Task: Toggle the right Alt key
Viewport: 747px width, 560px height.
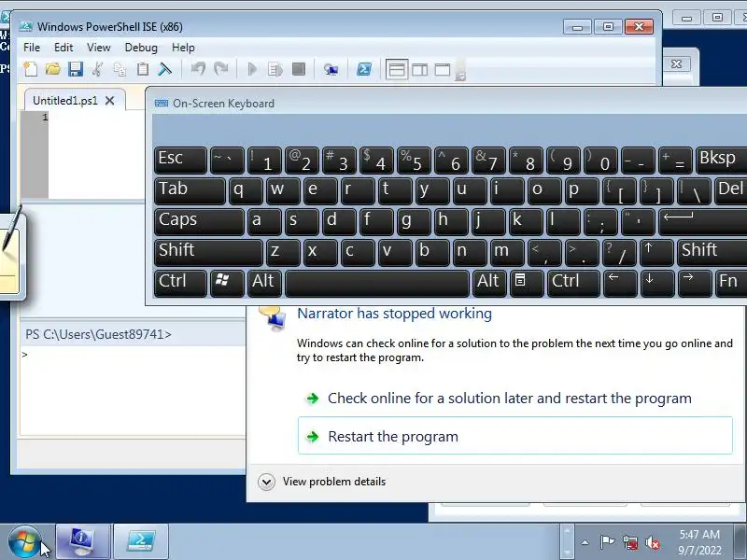Action: pyautogui.click(x=489, y=284)
